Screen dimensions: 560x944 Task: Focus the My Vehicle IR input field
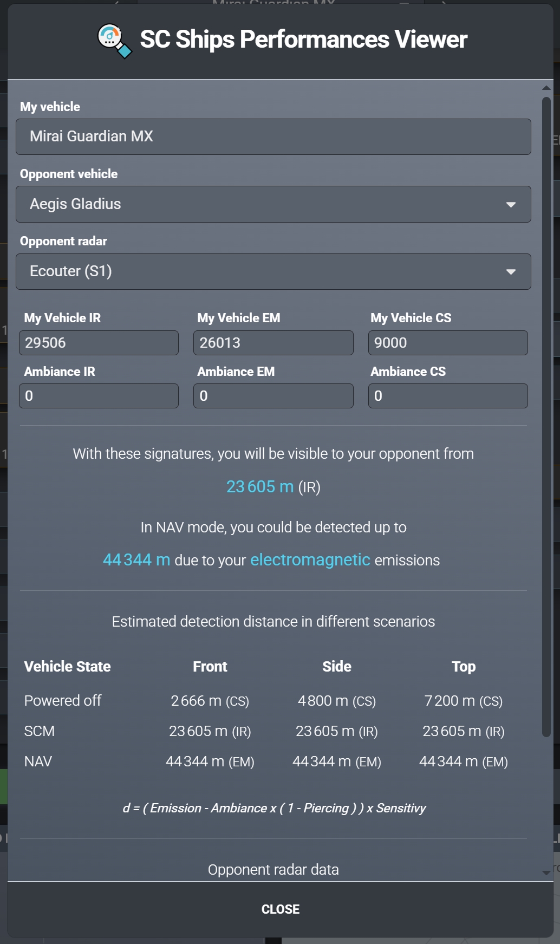[99, 343]
